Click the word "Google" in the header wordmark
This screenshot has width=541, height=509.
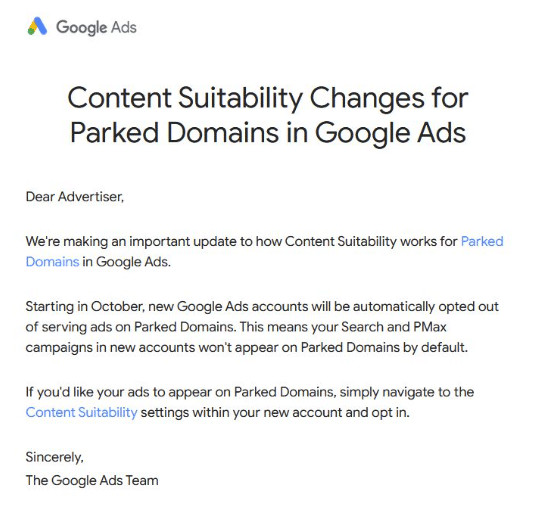coord(82,28)
